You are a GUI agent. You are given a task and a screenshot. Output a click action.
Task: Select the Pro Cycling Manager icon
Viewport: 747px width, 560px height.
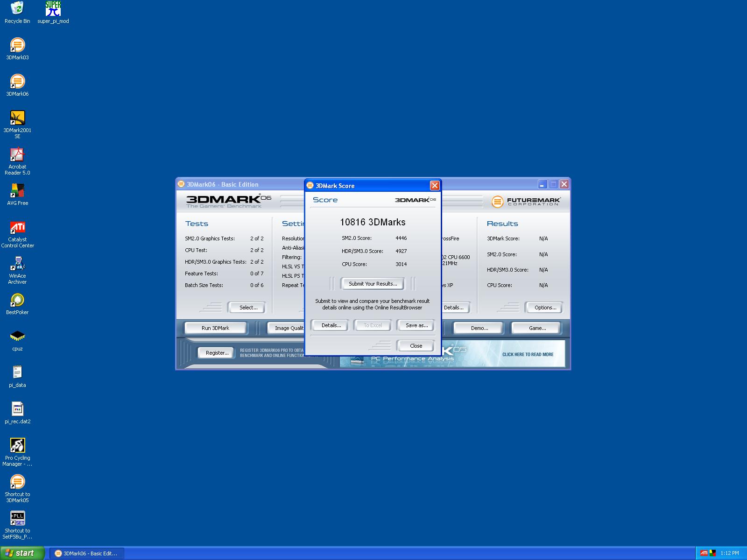point(17,453)
